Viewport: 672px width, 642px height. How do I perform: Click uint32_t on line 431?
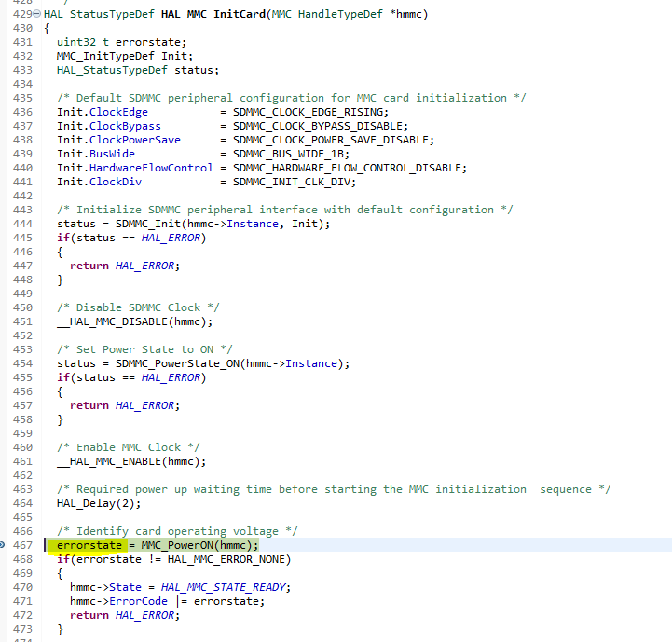(x=83, y=42)
